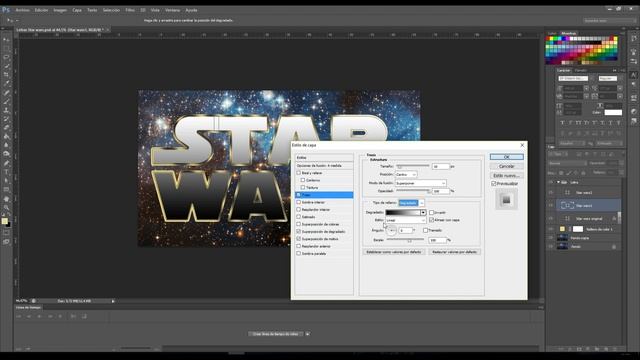
Task: Select the Lasso tool
Action: tap(6, 57)
